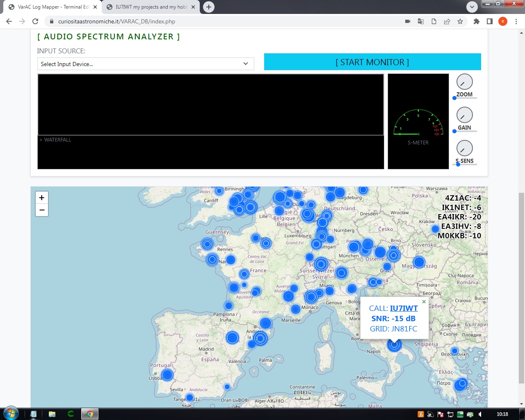Screen dimensions: 525x420
Task: Expand the Select Input Device dropdown
Action: [x=146, y=64]
